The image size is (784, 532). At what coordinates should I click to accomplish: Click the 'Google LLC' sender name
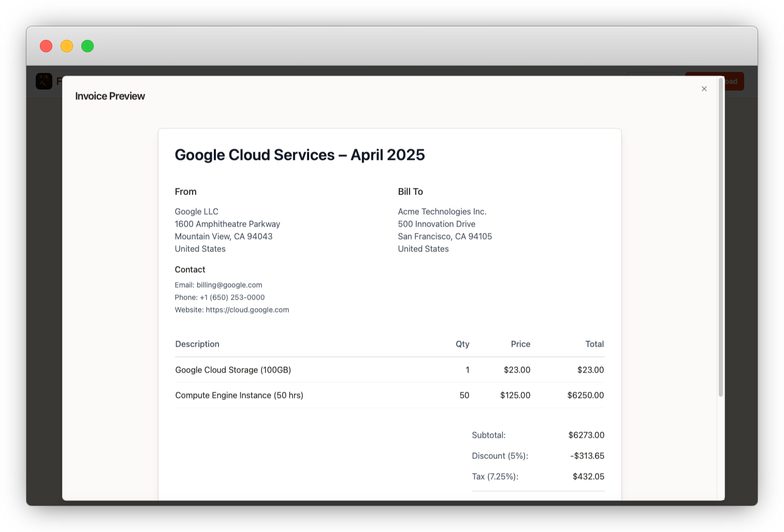(x=197, y=212)
